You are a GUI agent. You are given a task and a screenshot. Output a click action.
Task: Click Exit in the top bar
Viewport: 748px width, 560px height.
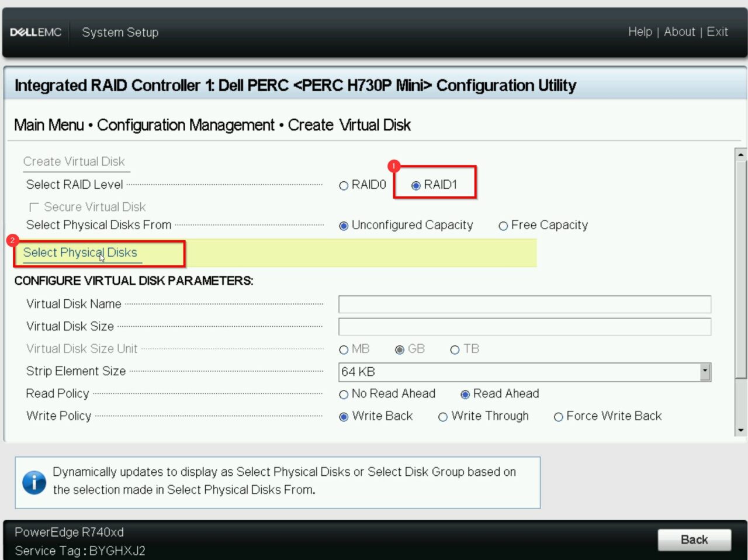pyautogui.click(x=717, y=32)
